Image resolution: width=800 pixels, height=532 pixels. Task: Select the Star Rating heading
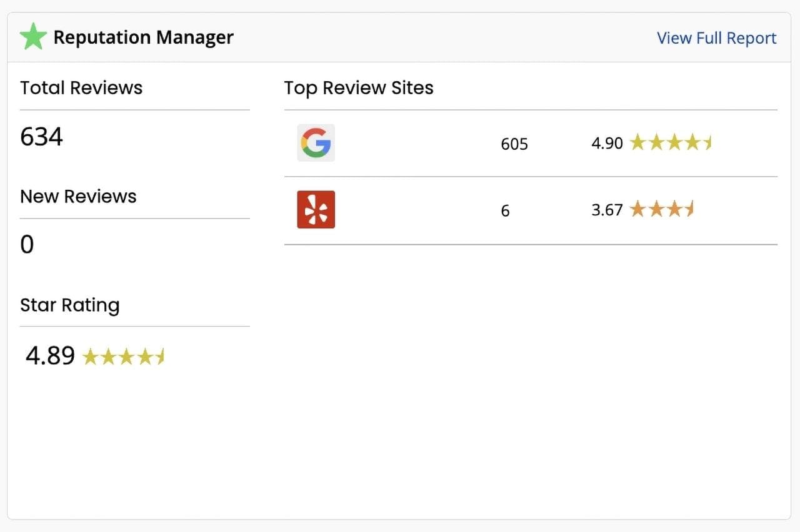pyautogui.click(x=69, y=305)
